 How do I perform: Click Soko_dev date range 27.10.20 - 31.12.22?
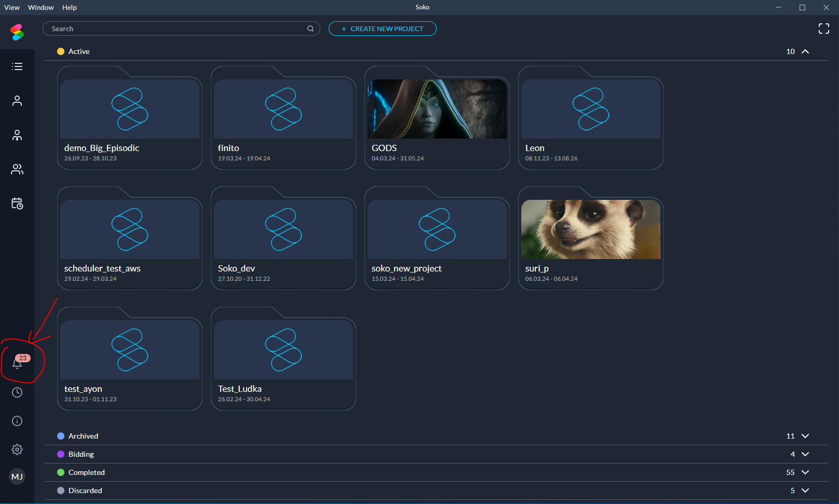click(244, 279)
